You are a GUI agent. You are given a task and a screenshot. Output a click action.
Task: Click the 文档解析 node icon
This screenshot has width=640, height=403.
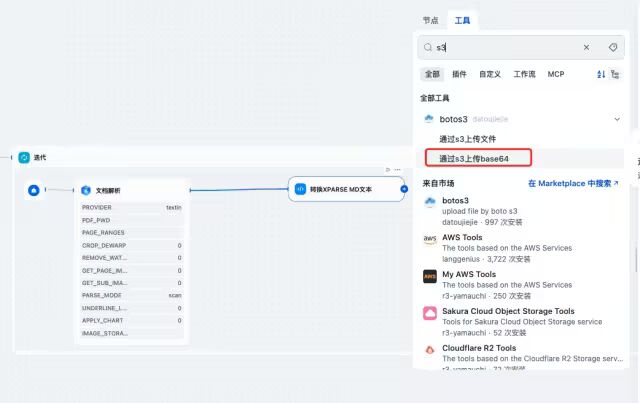point(86,190)
